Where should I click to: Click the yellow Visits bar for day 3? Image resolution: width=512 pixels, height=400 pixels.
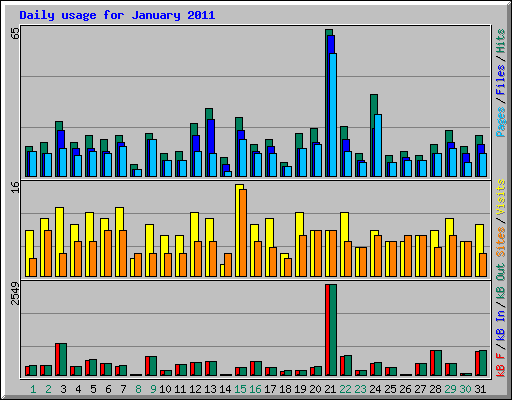pos(58,242)
